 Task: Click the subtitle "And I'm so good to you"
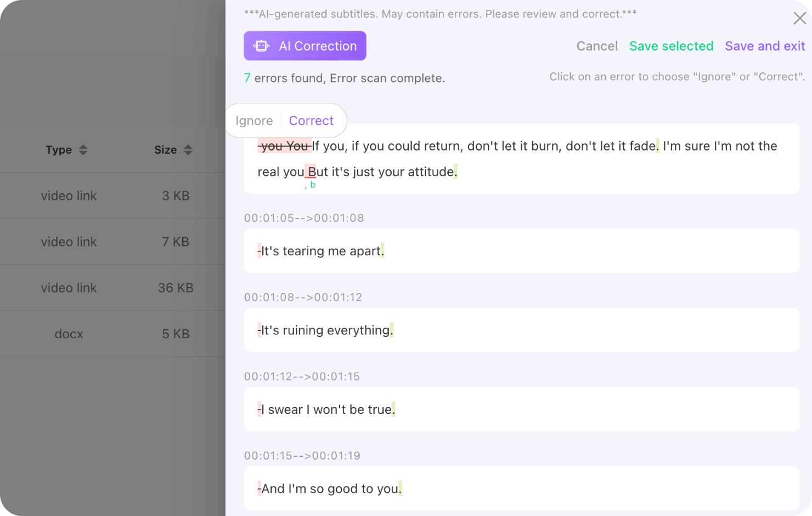(330, 489)
